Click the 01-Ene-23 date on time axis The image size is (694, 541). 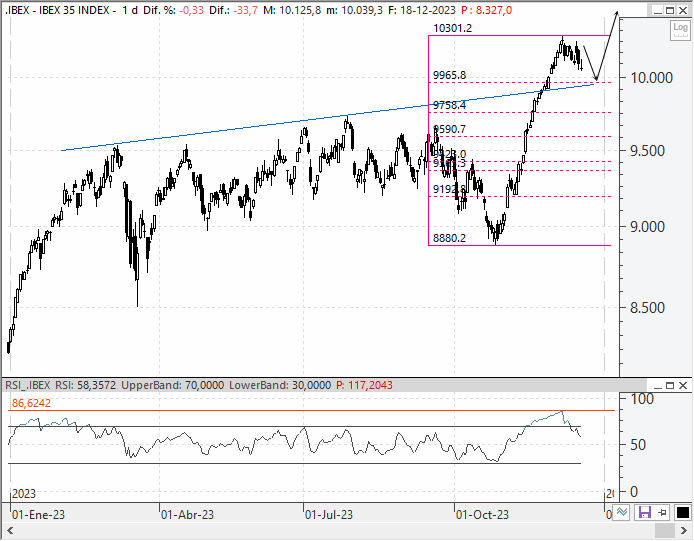(39, 515)
